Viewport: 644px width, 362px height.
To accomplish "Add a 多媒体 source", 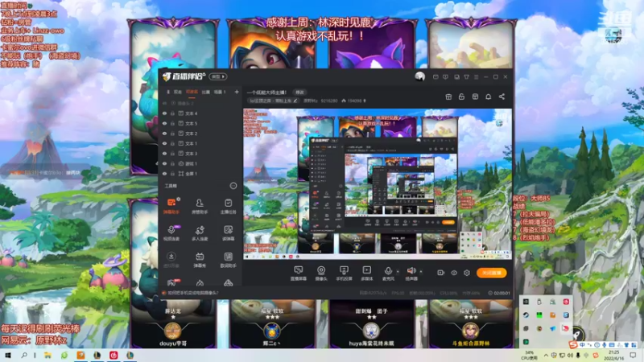I will pos(367,274).
